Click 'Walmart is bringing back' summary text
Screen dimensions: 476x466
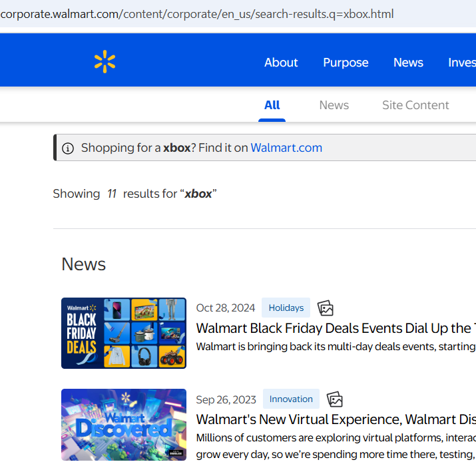point(336,346)
